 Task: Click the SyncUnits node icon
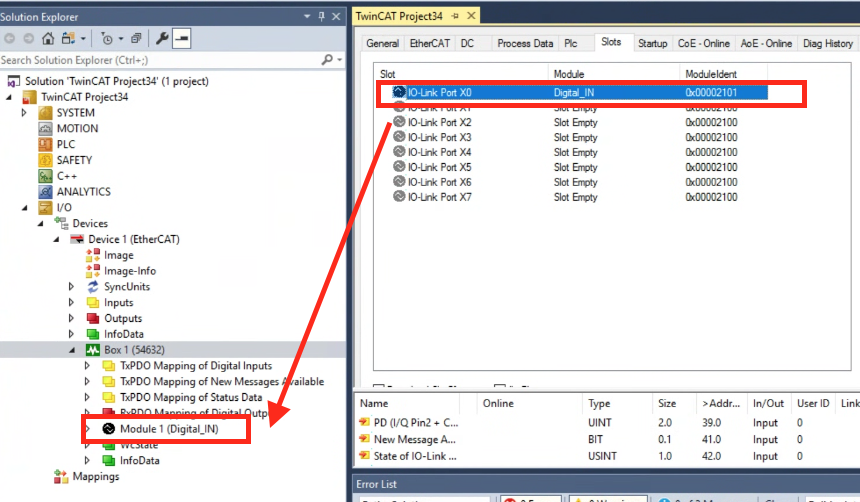(x=93, y=287)
